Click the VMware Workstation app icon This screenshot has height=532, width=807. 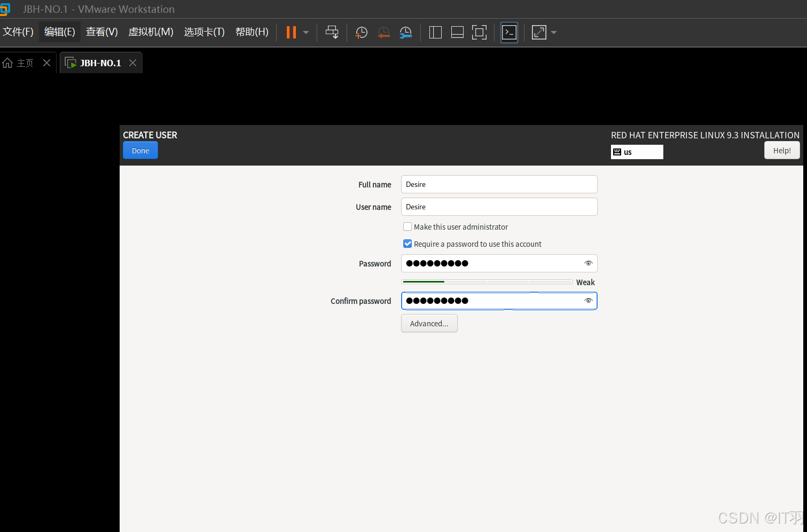5,9
